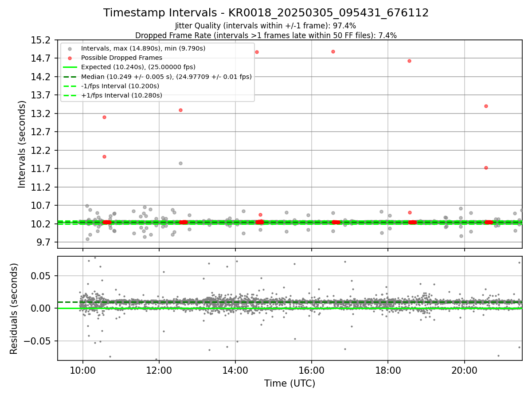Click red dropped-frame point at 13.4 s near 20:30

[486, 106]
